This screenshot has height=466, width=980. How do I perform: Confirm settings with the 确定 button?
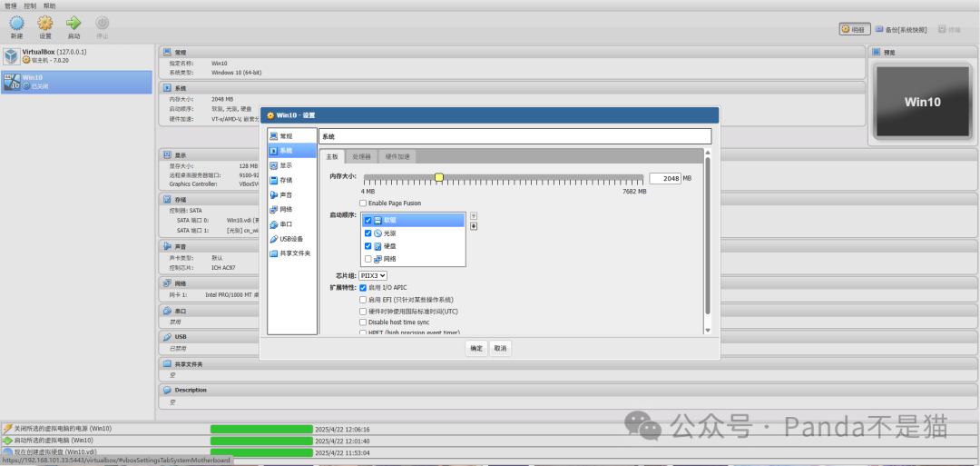tap(476, 349)
